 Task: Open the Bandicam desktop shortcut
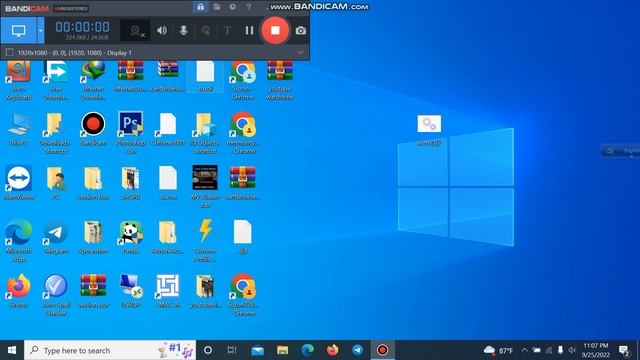93,130
